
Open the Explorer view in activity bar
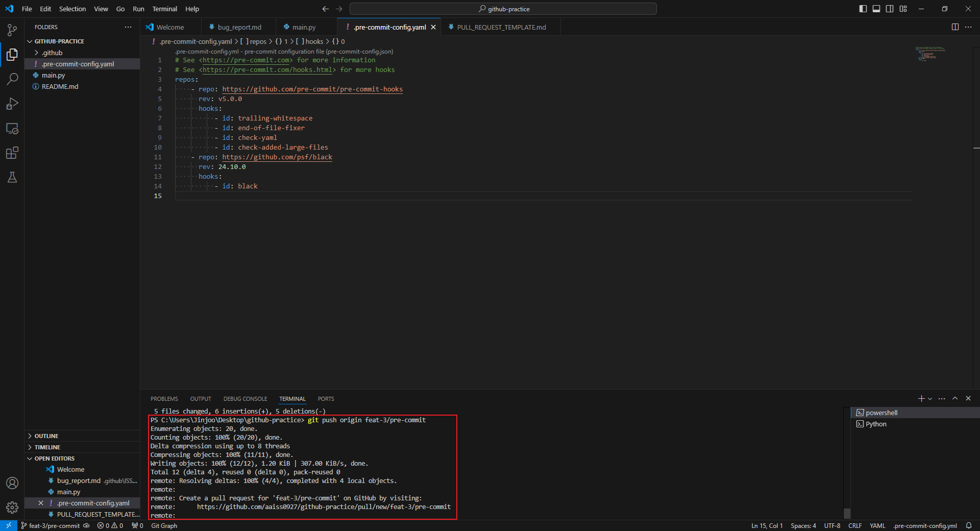[x=12, y=54]
